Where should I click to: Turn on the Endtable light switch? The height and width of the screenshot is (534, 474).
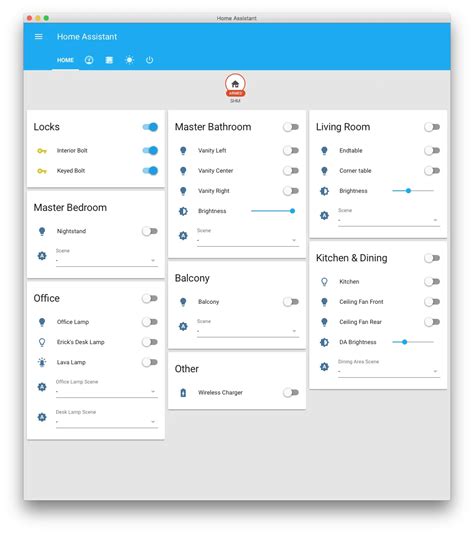click(x=432, y=151)
